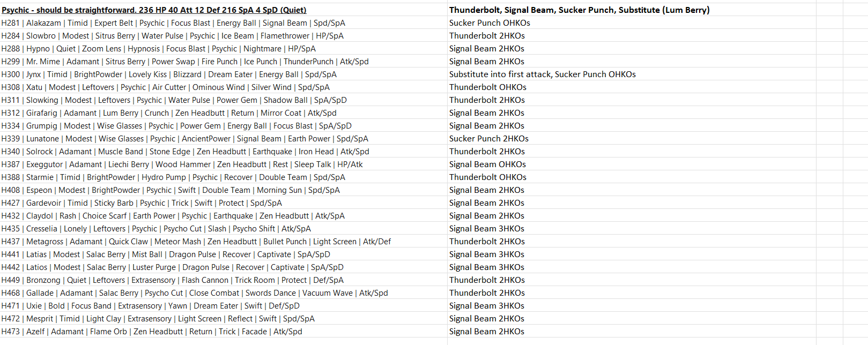
Task: Select the H473 Azelf entry cell
Action: click(152, 332)
